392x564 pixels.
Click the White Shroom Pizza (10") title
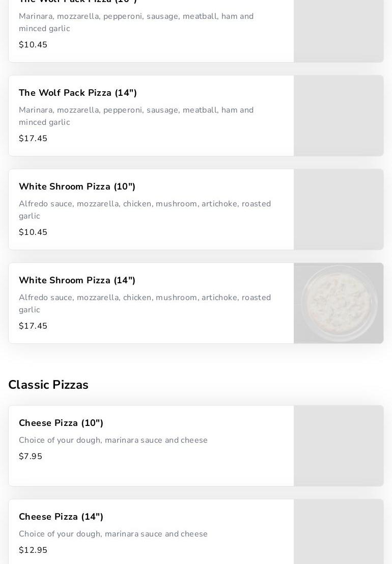pos(77,186)
